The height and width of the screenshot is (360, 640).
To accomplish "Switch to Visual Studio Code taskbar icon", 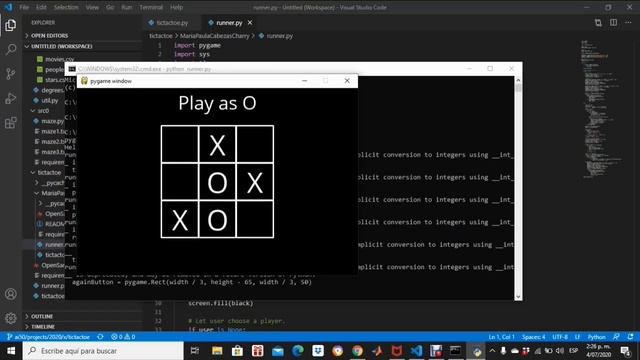I will point(416,351).
